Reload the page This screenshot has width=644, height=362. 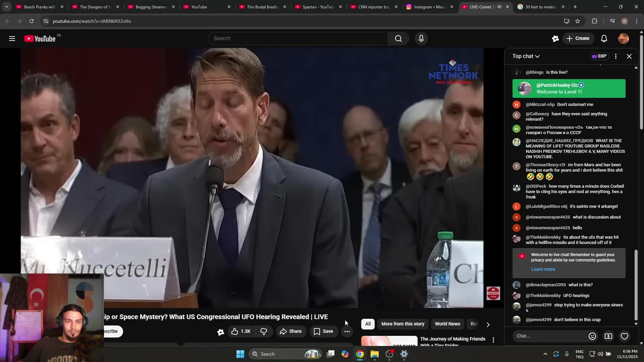point(31,21)
